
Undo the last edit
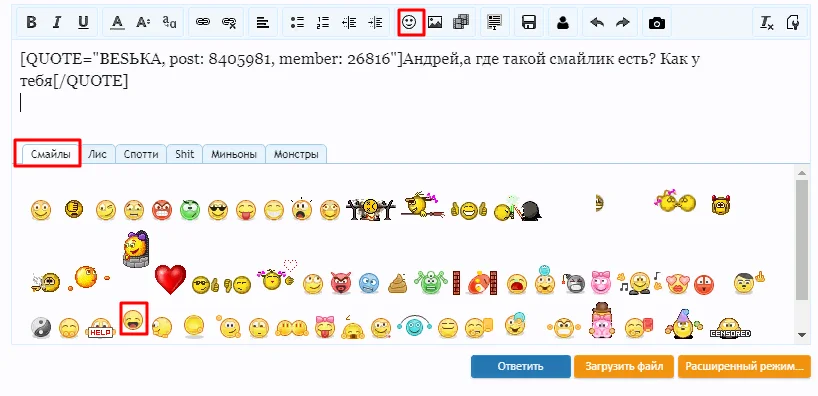click(597, 22)
